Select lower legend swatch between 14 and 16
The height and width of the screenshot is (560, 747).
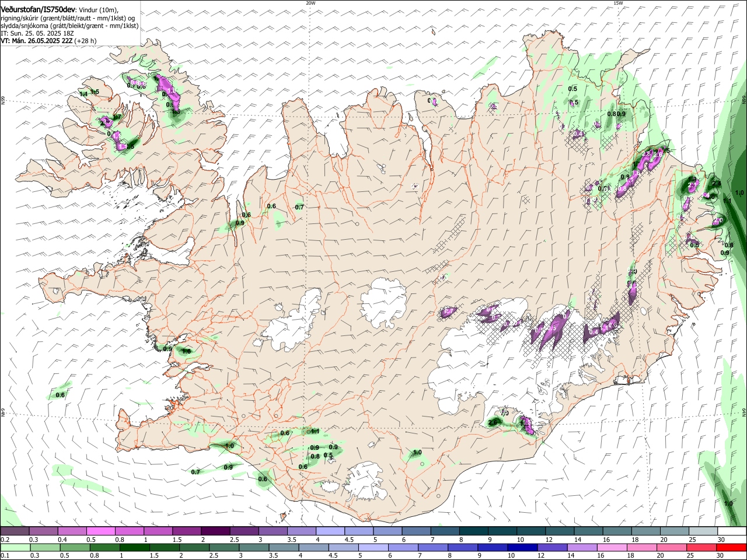point(582,548)
